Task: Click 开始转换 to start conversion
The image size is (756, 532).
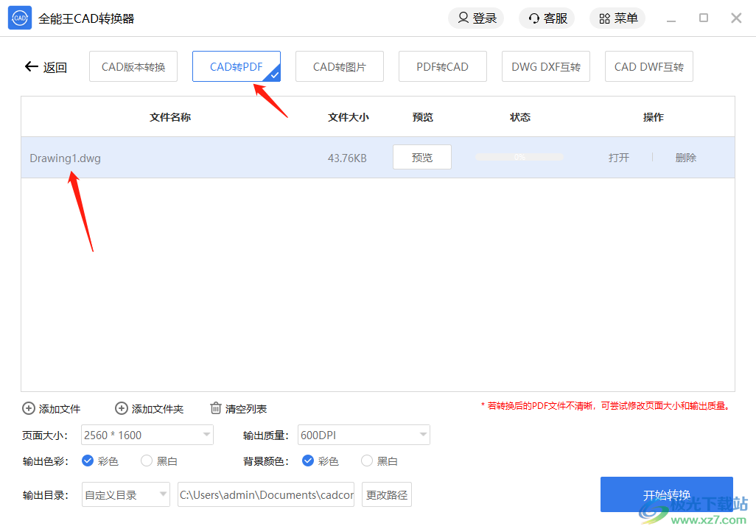Action: point(666,494)
